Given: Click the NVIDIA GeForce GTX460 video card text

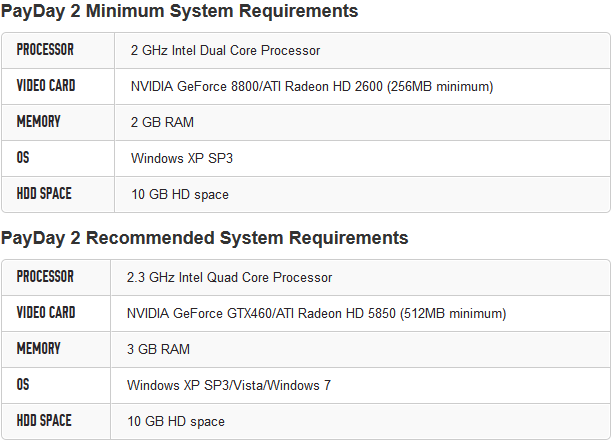Looking at the screenshot, I should coord(316,314).
